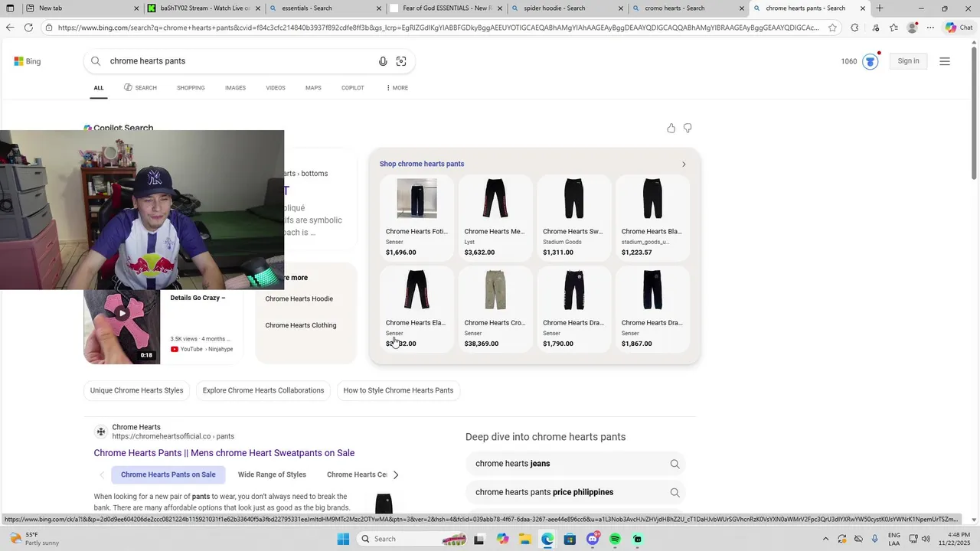The height and width of the screenshot is (551, 980).
Task: Open the $38,369.00 khaki pants product
Action: (495, 308)
